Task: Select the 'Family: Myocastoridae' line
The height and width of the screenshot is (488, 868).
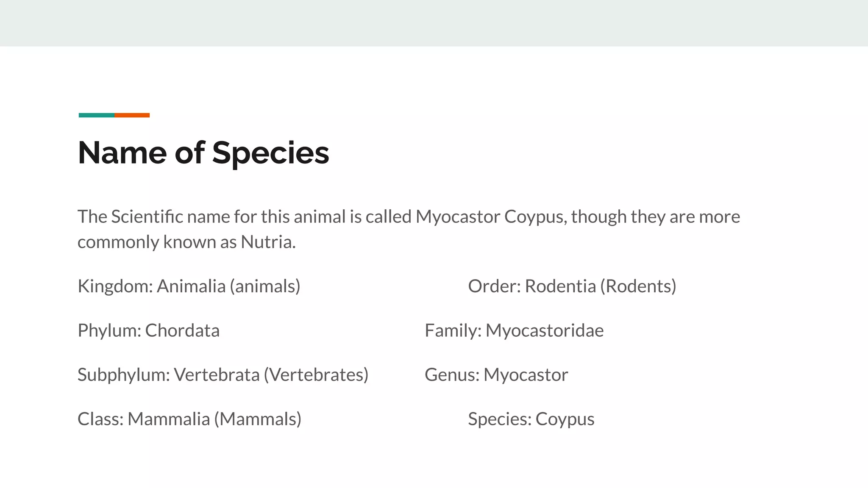Action: click(514, 330)
